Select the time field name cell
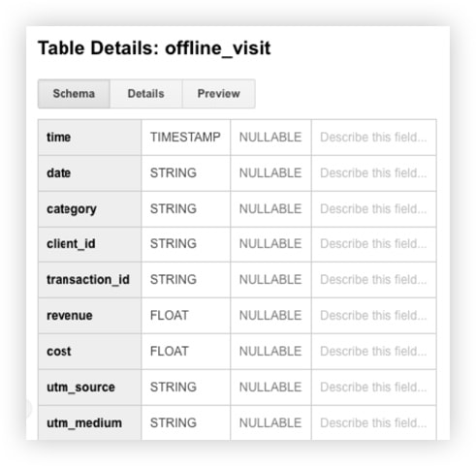The height and width of the screenshot is (466, 476). click(x=90, y=138)
